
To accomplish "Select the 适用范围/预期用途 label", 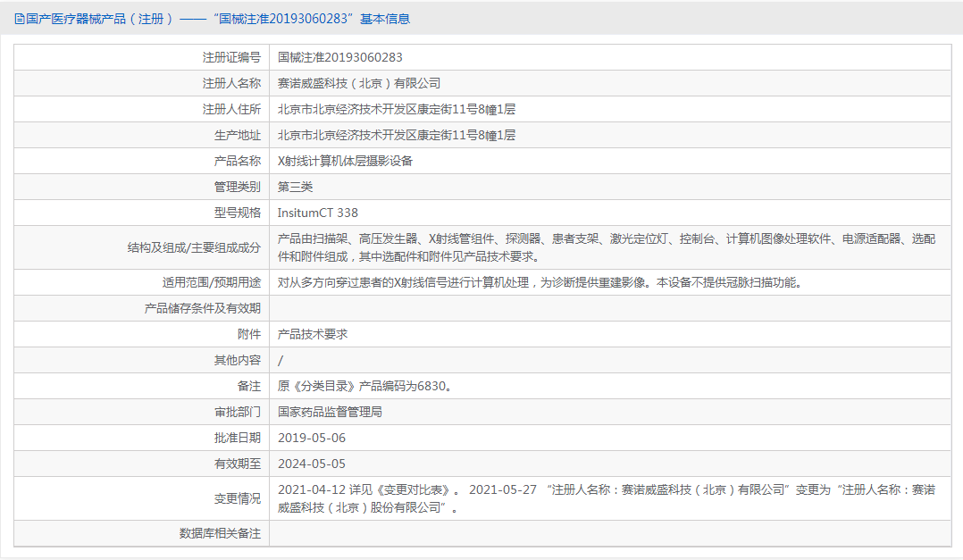I will point(211,282).
